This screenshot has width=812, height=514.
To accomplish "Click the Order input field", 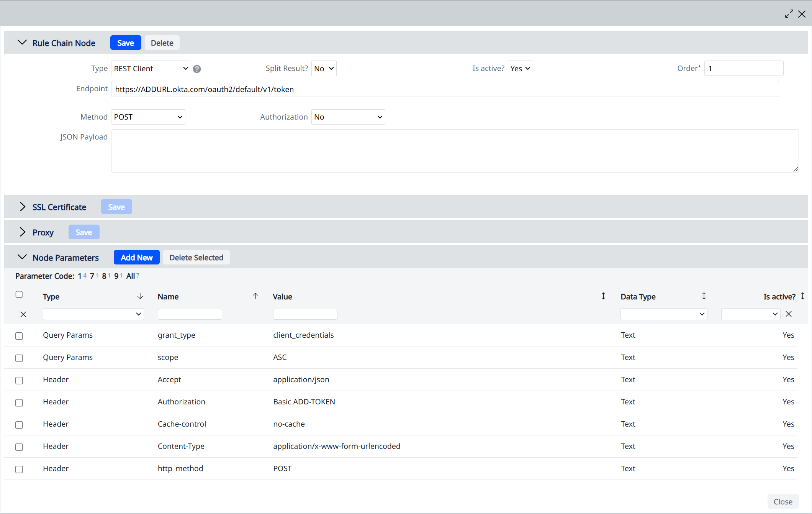I will (x=744, y=68).
